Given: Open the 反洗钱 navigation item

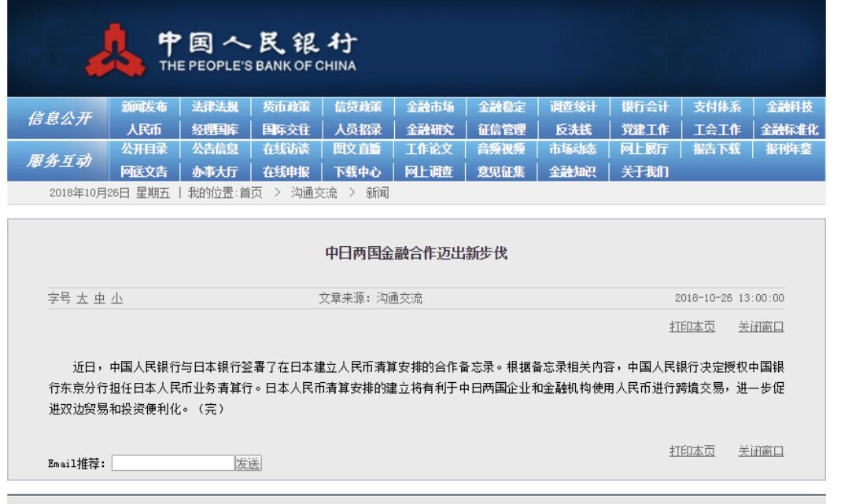Looking at the screenshot, I should click(x=573, y=130).
